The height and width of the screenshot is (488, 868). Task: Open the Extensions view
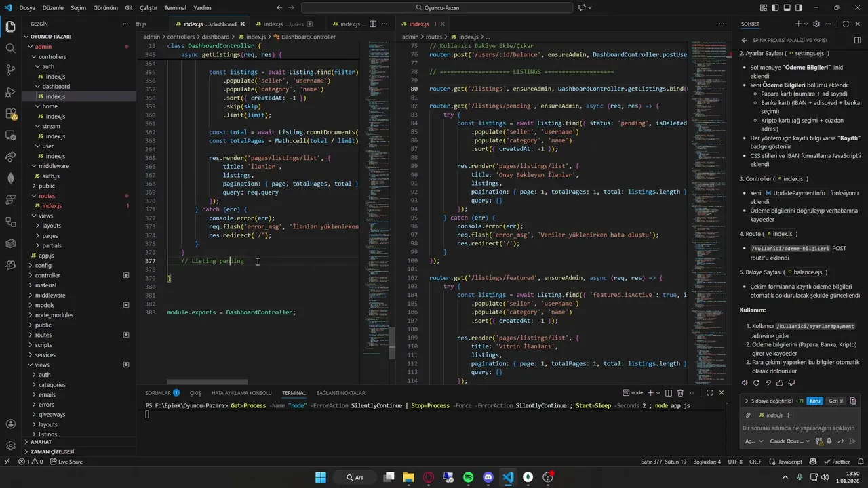point(10,113)
